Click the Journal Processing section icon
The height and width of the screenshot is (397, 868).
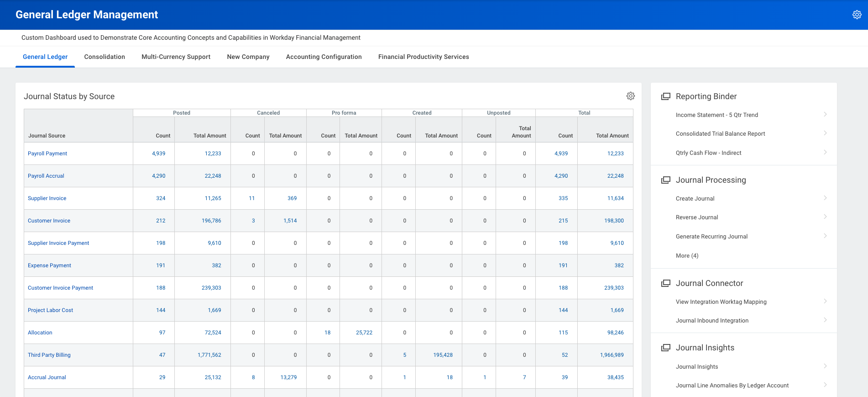click(x=666, y=180)
